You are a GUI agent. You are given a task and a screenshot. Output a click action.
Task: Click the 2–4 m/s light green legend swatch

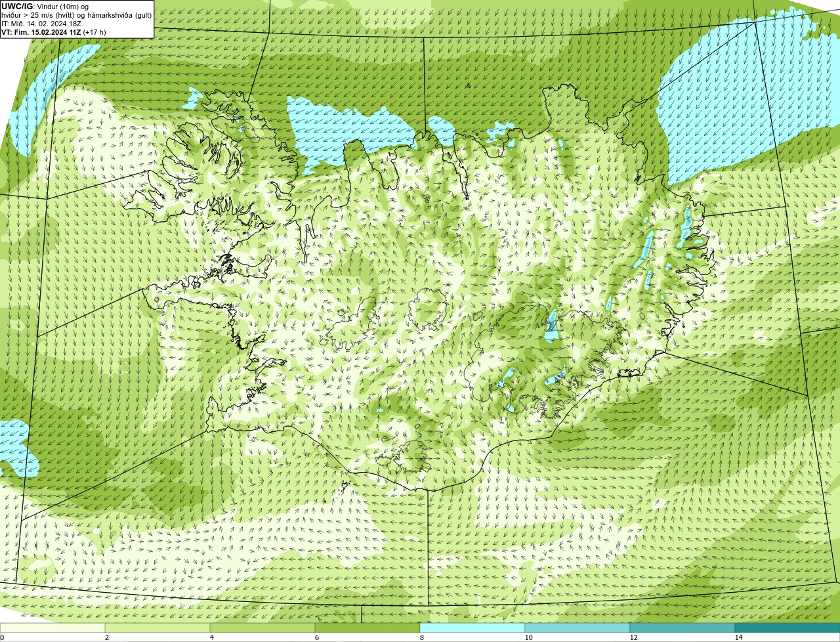[x=157, y=628]
